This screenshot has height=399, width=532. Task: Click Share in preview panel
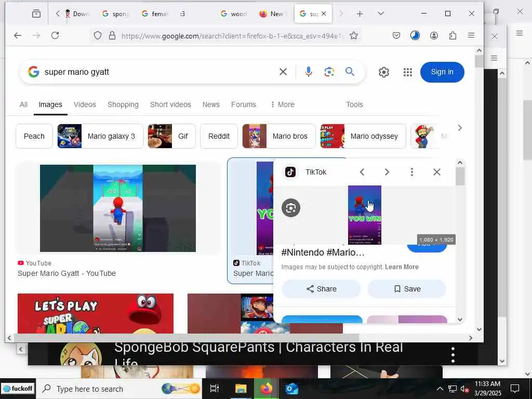pos(321,289)
